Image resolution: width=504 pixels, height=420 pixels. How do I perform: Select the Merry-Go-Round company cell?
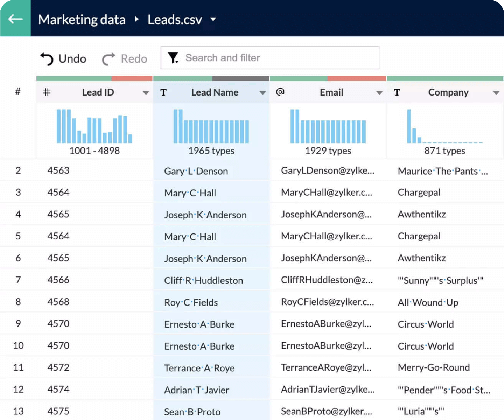click(x=445, y=367)
